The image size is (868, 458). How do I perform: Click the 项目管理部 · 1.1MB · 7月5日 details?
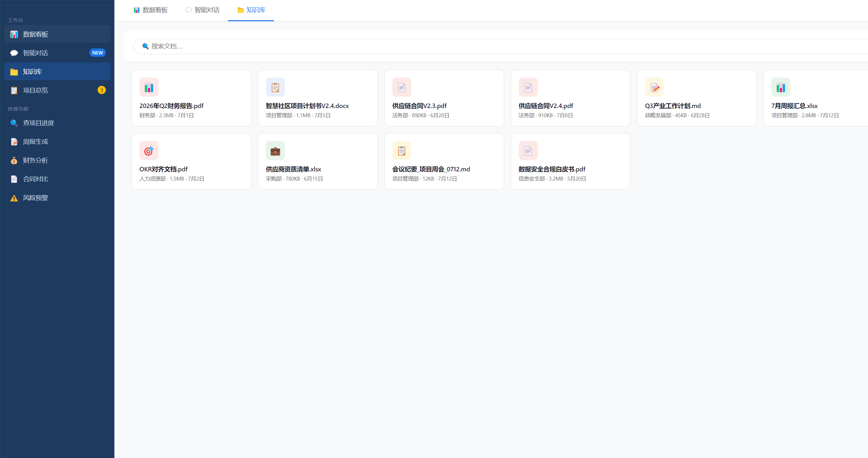coord(298,116)
